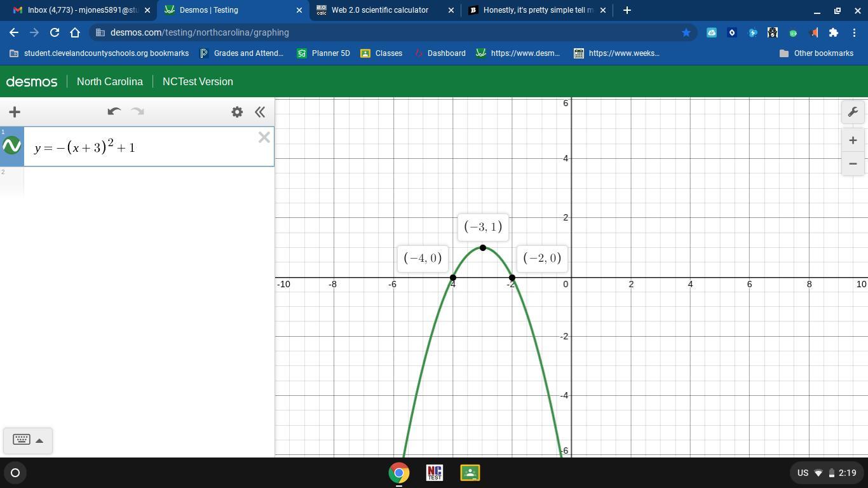Image resolution: width=868 pixels, height=488 pixels.
Task: Delete expression 1 with the X
Action: [x=264, y=137]
